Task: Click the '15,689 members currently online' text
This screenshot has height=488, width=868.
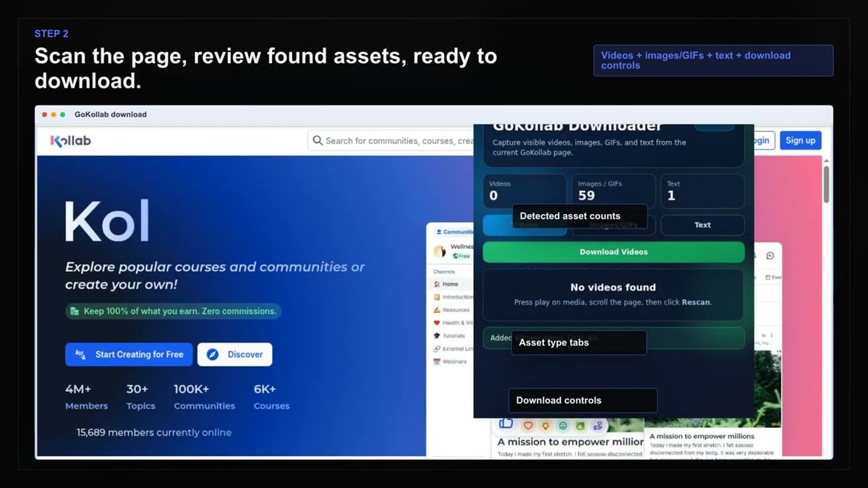Action: coord(154,432)
